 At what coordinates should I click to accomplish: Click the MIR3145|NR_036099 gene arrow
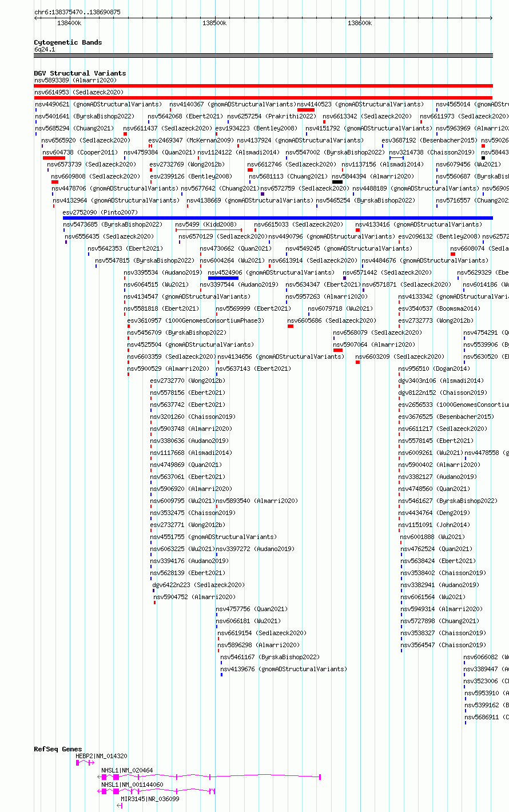[120, 805]
